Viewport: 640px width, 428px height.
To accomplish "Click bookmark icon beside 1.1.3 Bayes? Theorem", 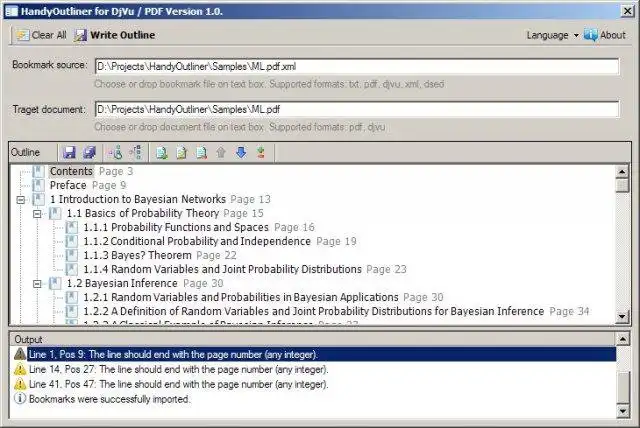I will 72,255.
